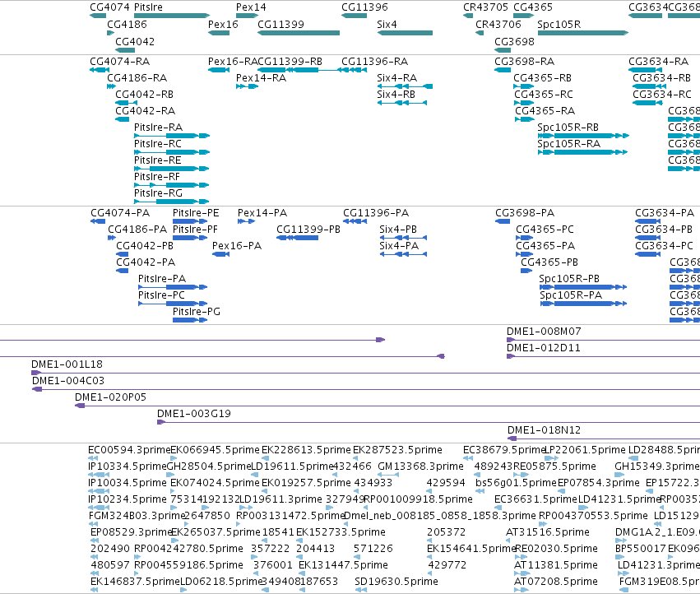This screenshot has height=594, width=700.
Task: Click the CG4365-PC protein label
Action: click(545, 230)
